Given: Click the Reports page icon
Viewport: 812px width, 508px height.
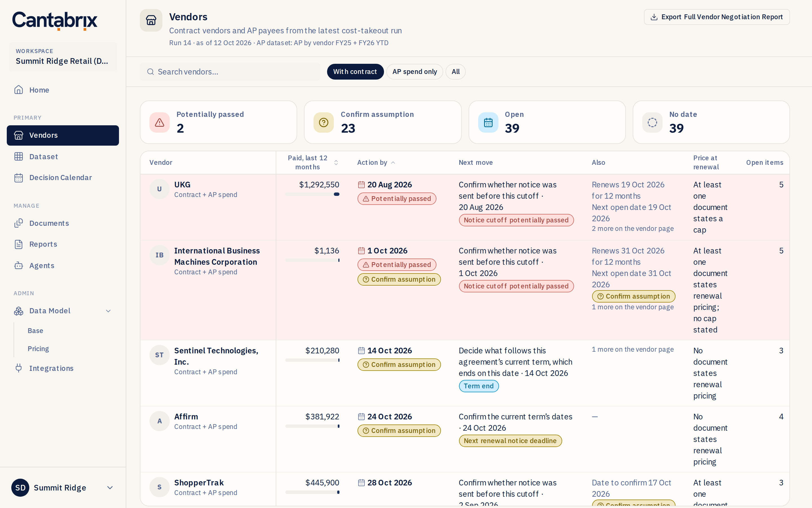Looking at the screenshot, I should pyautogui.click(x=18, y=244).
